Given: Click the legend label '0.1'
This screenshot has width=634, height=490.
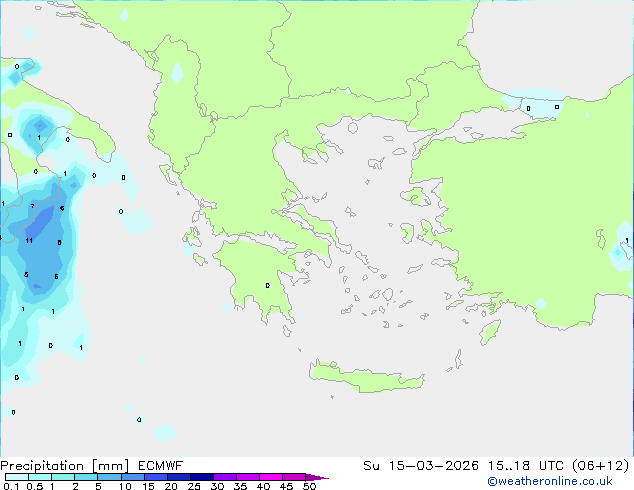Looking at the screenshot, I should 11,486.
